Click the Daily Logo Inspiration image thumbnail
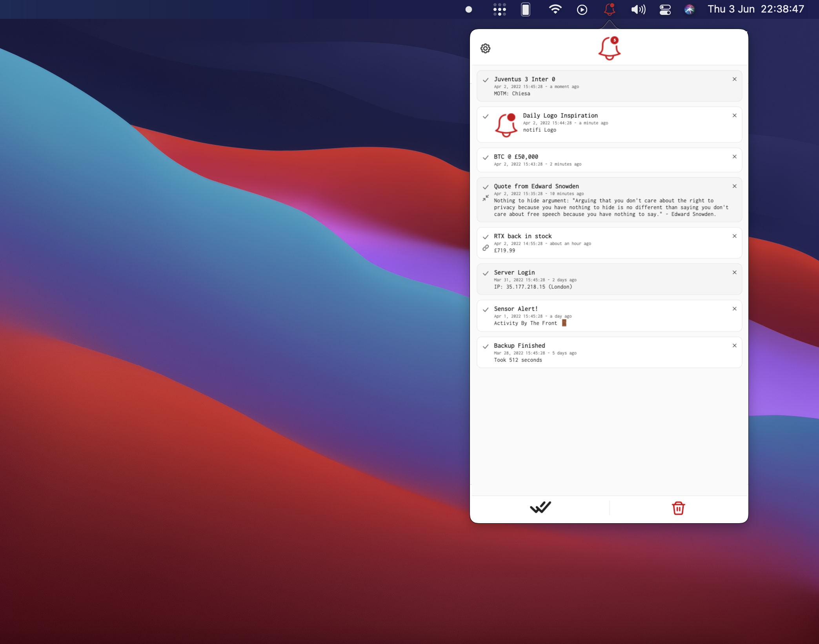The image size is (819, 644). coord(506,125)
